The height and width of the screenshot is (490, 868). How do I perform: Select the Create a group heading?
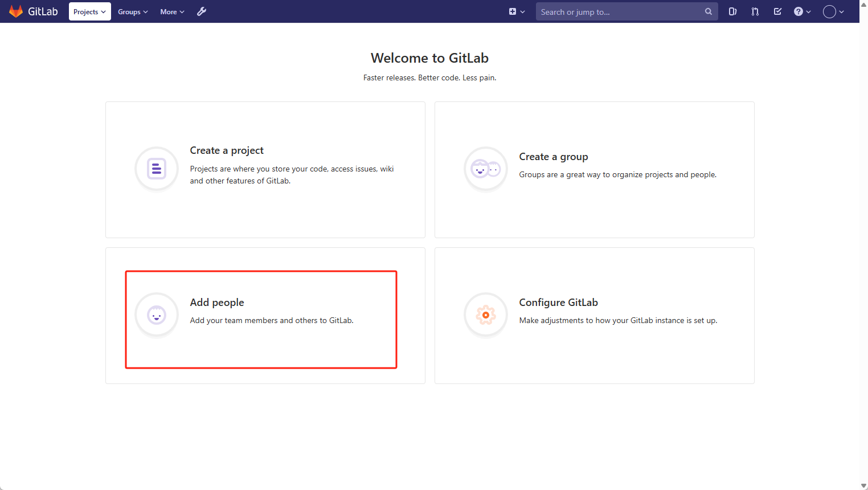click(x=554, y=157)
